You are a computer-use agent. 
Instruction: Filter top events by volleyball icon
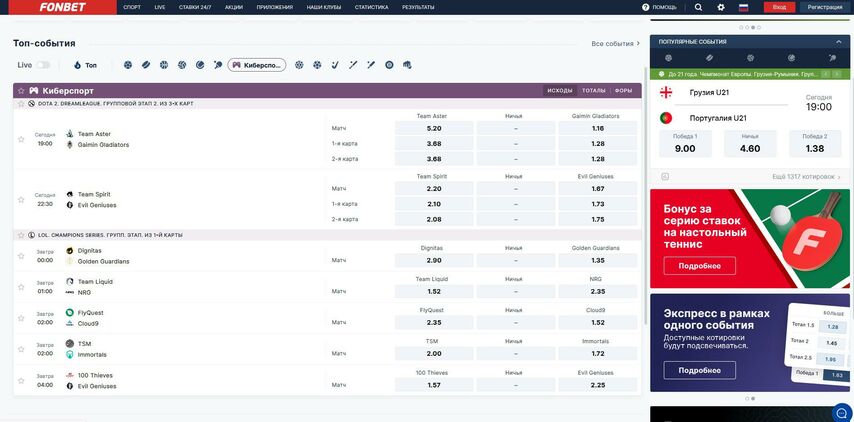tap(182, 65)
